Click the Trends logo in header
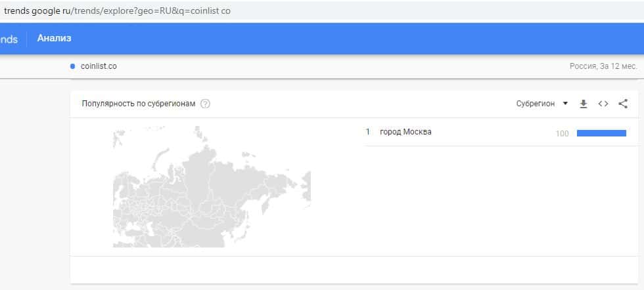The image size is (644, 290). pyautogui.click(x=9, y=39)
